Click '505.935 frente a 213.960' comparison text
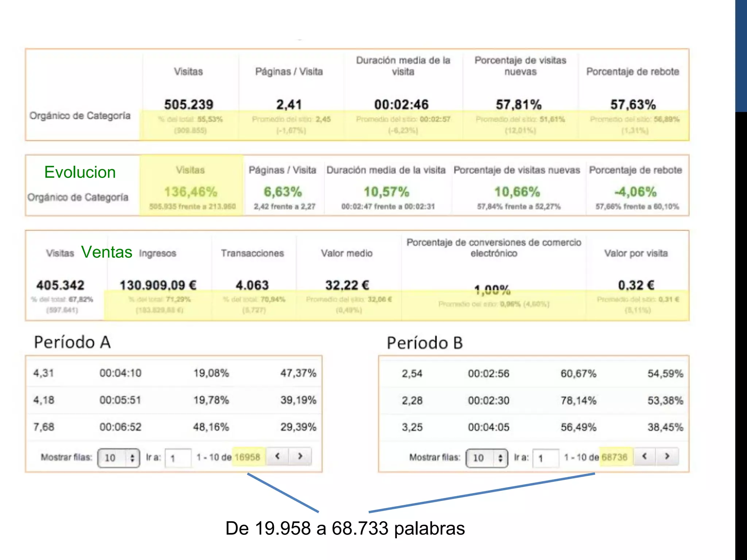 point(192,207)
